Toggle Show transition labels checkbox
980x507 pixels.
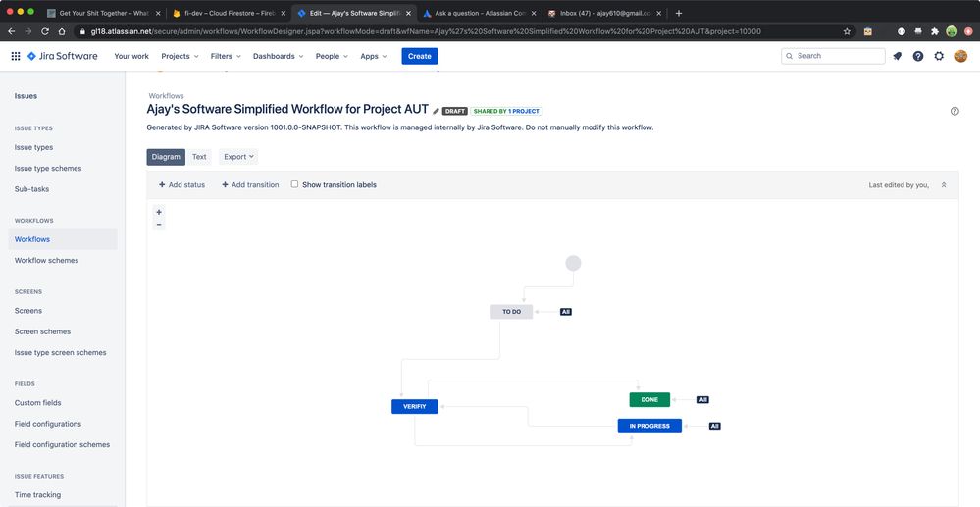click(x=294, y=184)
